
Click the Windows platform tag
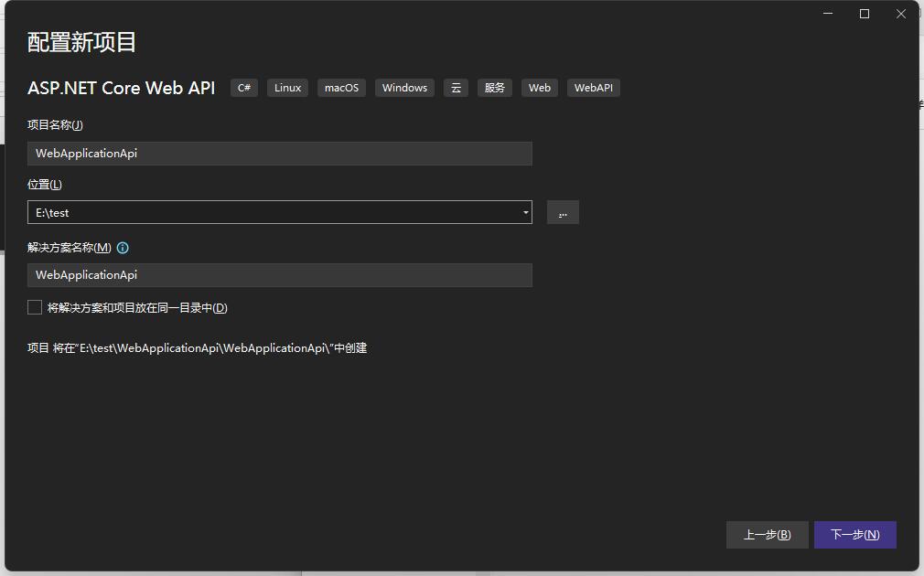(404, 88)
